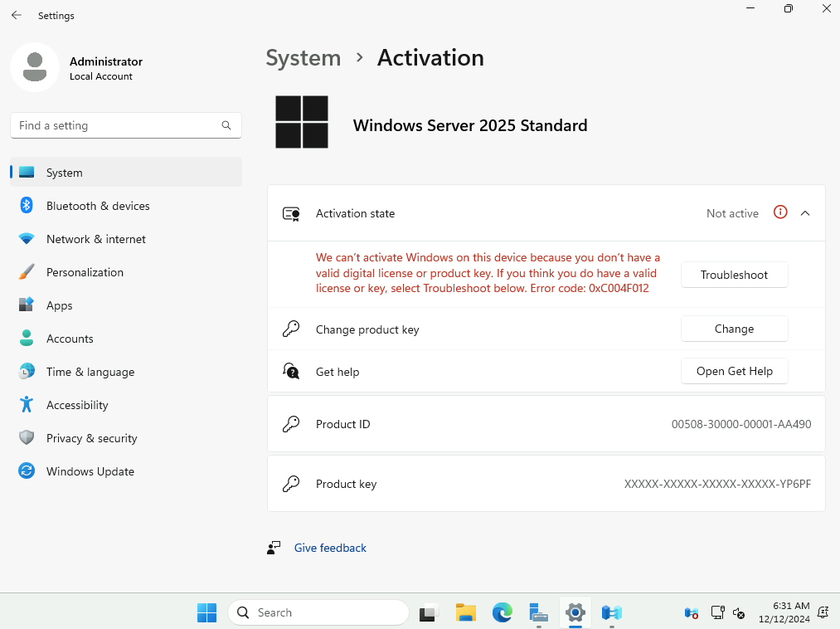Image resolution: width=840 pixels, height=629 pixels.
Task: Click the taskbar Search box
Action: click(x=318, y=612)
